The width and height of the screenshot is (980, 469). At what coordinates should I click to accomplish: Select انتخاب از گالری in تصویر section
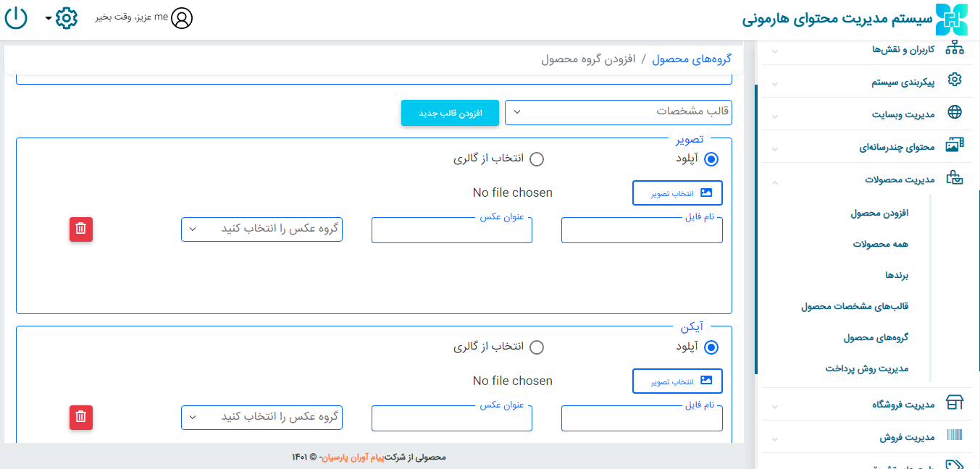click(537, 159)
